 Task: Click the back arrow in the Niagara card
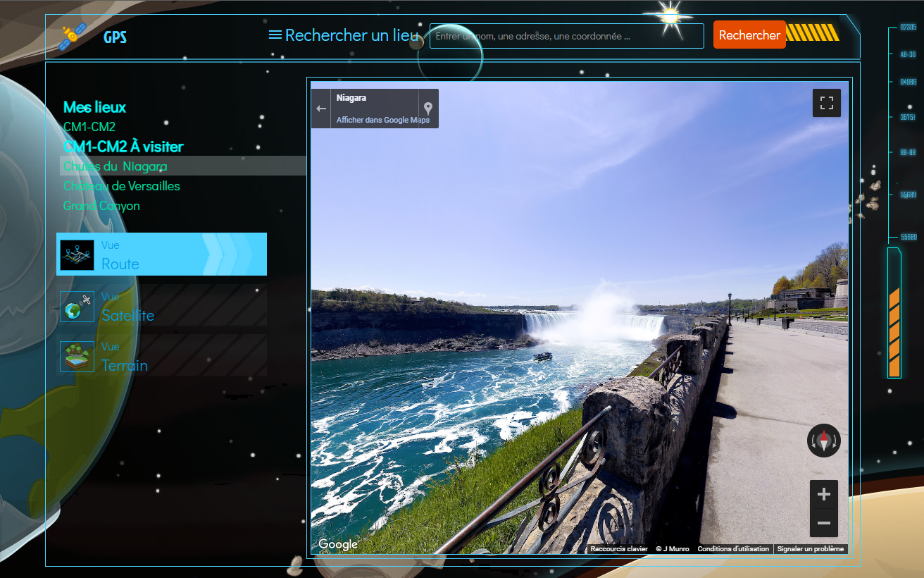point(321,109)
